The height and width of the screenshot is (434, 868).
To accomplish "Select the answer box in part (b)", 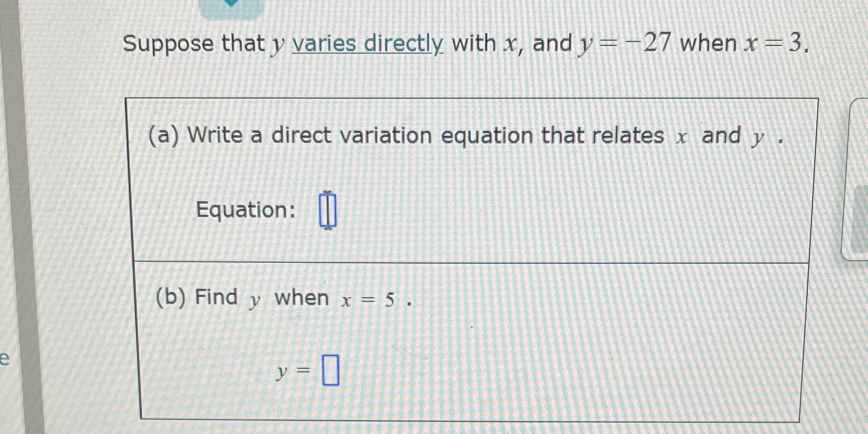I will pyautogui.click(x=330, y=371).
